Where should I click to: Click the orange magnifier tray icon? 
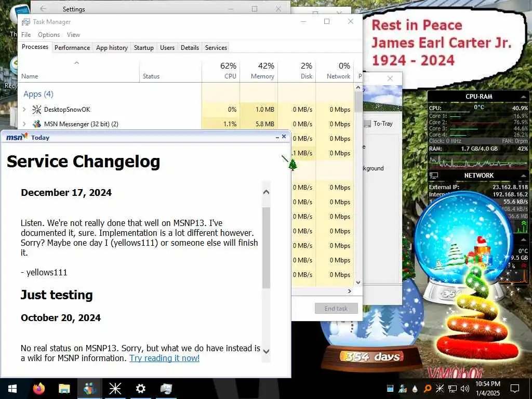[x=428, y=389]
